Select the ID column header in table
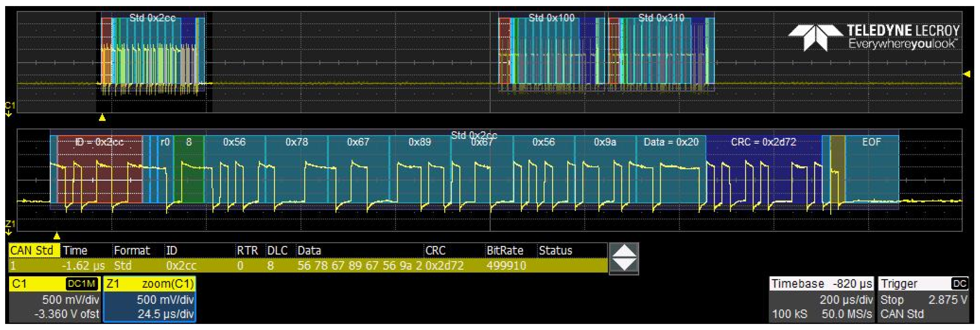The width and height of the screenshot is (980, 330). (x=172, y=250)
